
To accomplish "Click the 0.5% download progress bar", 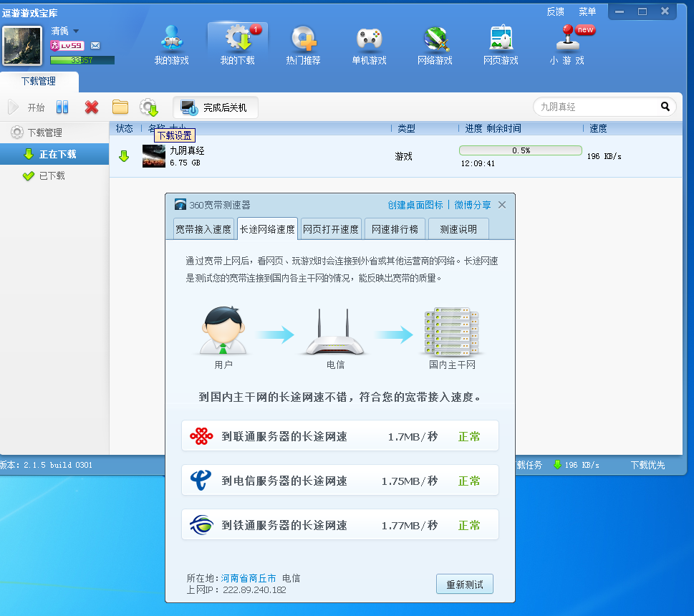I will click(521, 150).
